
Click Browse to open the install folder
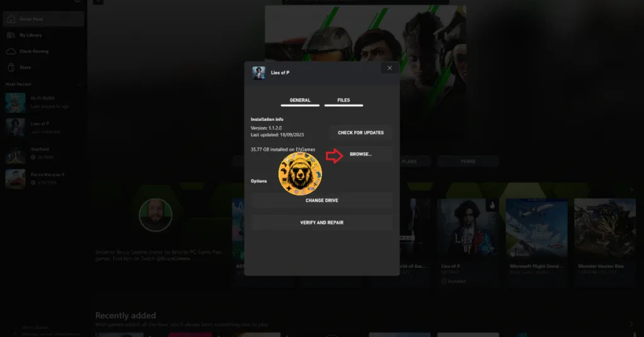(x=360, y=154)
